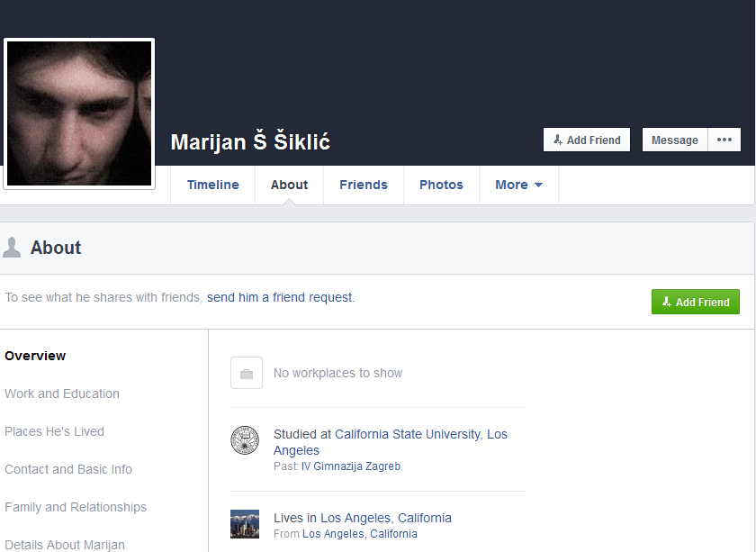Open Family and Relationships section
756x552 pixels.
pyautogui.click(x=76, y=507)
